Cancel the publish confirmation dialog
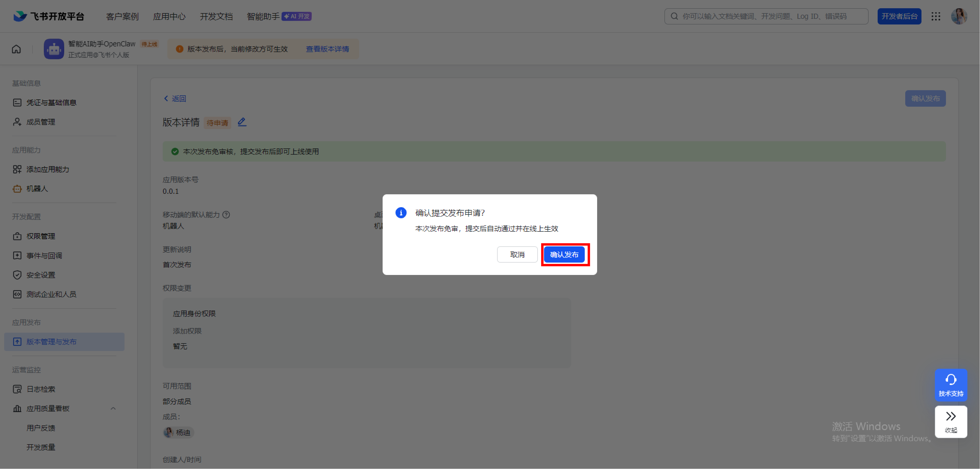980x469 pixels. pos(517,254)
